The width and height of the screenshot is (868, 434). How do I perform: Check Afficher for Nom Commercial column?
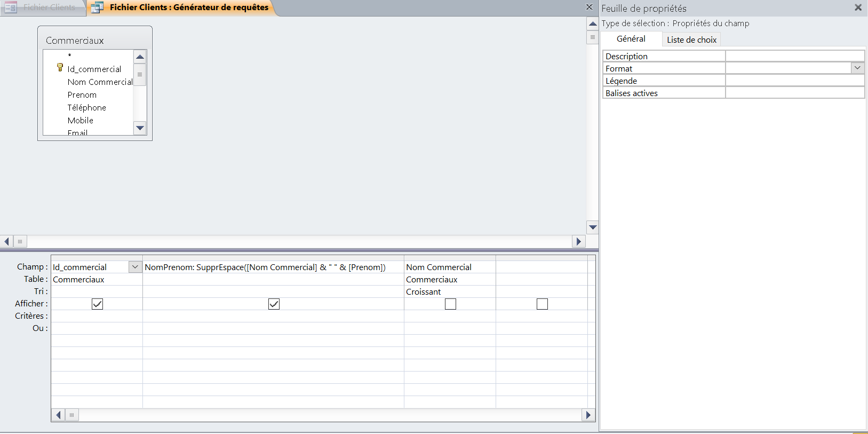[x=450, y=304]
